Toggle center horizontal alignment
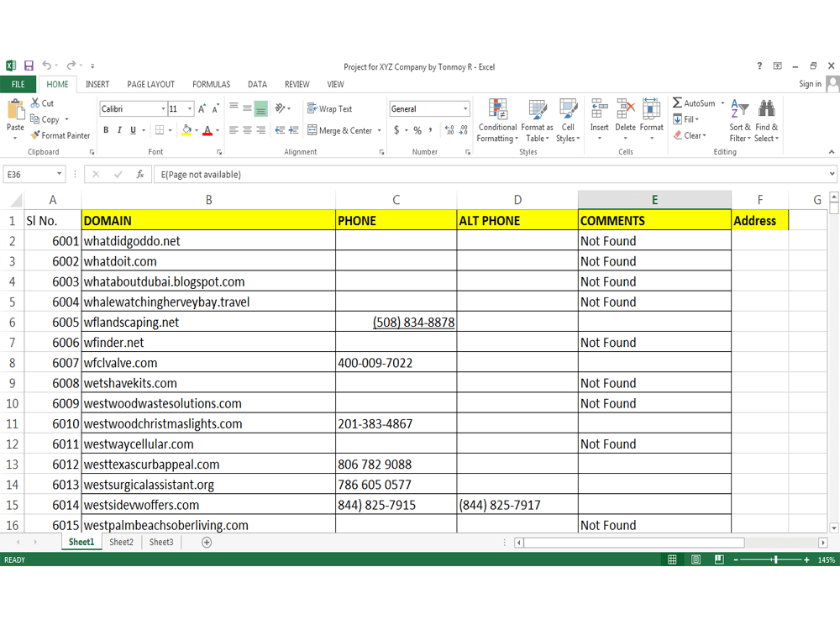 click(247, 130)
